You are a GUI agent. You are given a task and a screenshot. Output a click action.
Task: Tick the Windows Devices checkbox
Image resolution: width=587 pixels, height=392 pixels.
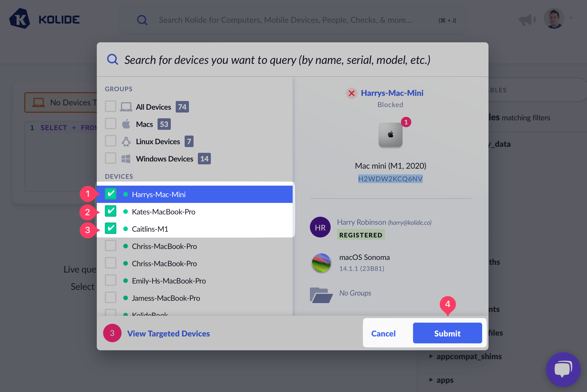(111, 158)
